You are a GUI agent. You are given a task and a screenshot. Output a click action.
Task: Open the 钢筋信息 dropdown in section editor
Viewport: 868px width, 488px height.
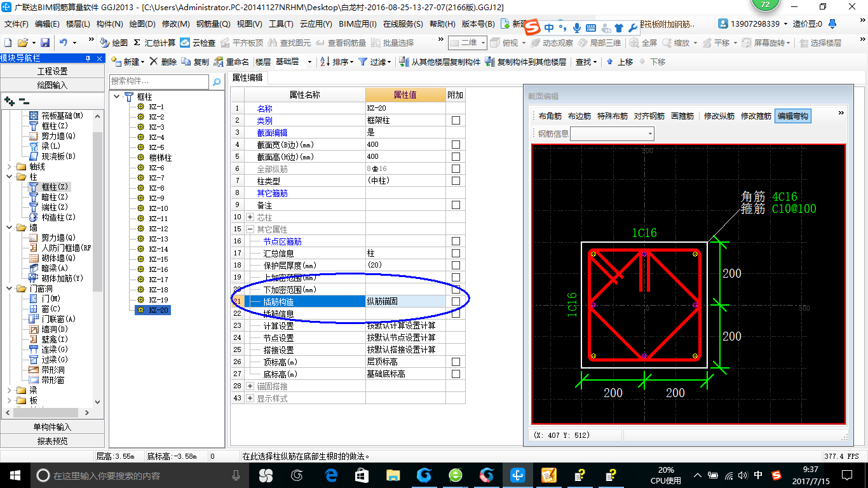pos(612,133)
